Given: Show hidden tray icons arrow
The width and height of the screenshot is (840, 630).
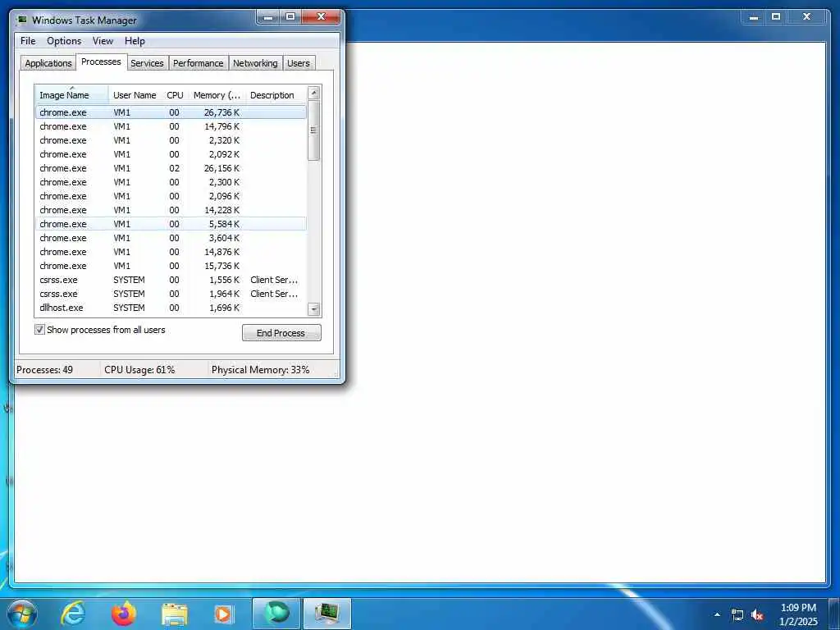Looking at the screenshot, I should [717, 614].
